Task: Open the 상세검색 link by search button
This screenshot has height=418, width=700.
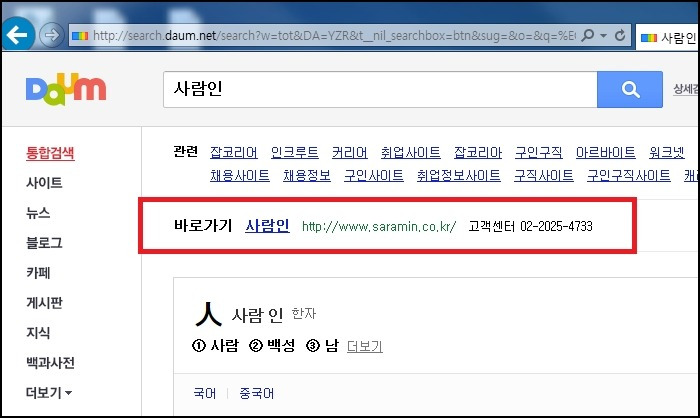Action: click(686, 89)
